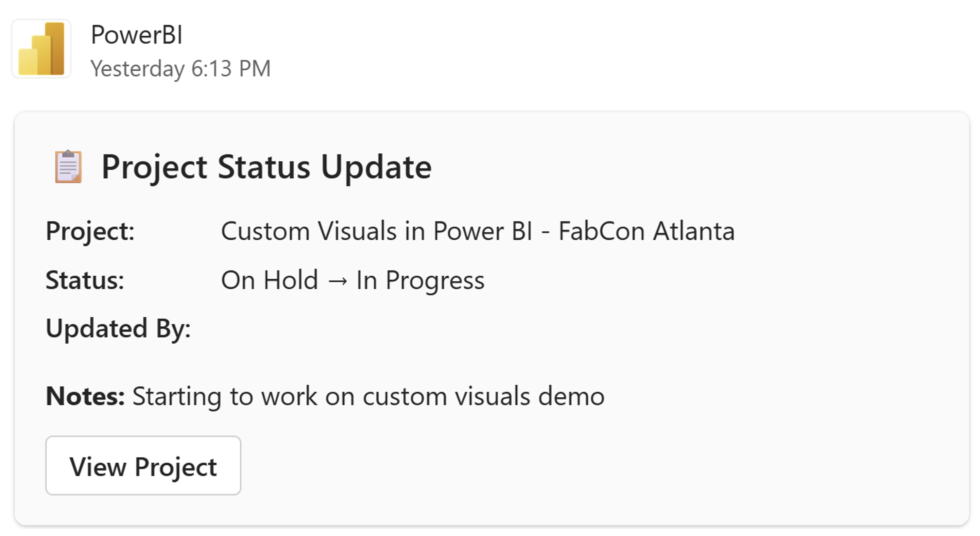
Task: Click the word Project in the card title
Action: pos(154,167)
